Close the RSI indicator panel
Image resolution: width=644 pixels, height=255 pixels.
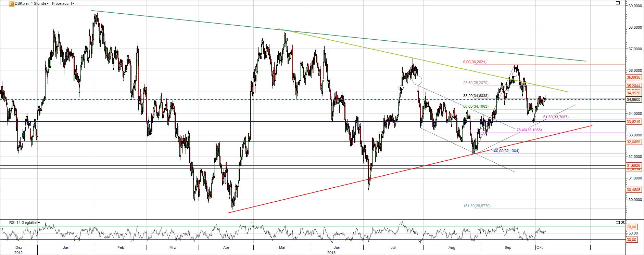[622, 223]
